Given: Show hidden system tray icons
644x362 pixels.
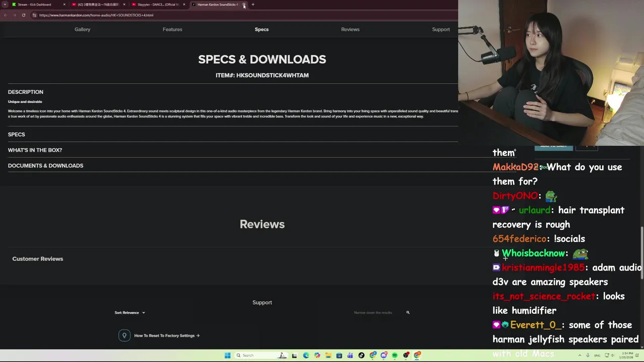Looking at the screenshot, I should tap(580, 355).
